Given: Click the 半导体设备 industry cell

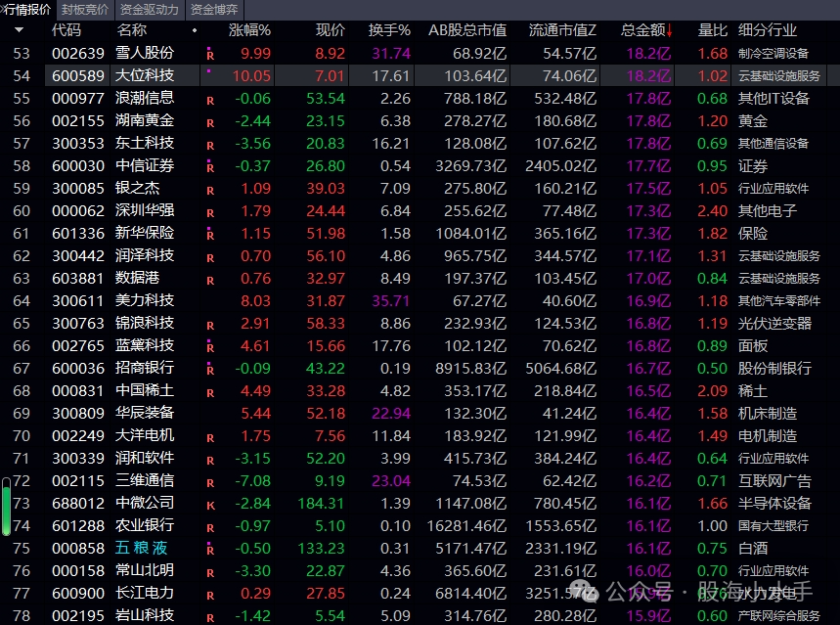Looking at the screenshot, I should click(x=774, y=504).
